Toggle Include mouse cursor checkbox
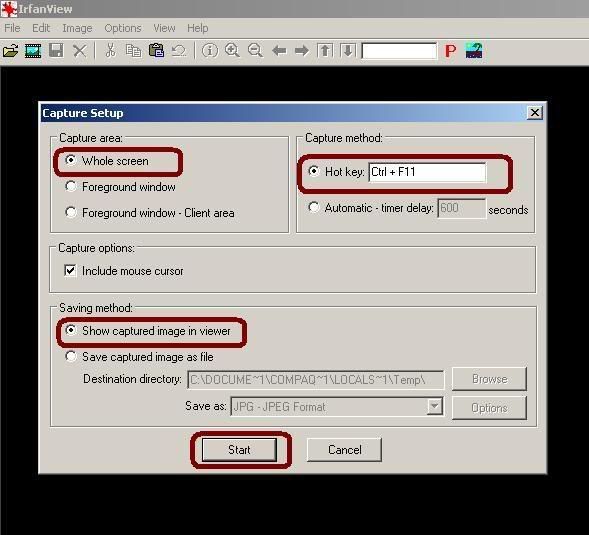Image resolution: width=589 pixels, height=535 pixels. [70, 271]
